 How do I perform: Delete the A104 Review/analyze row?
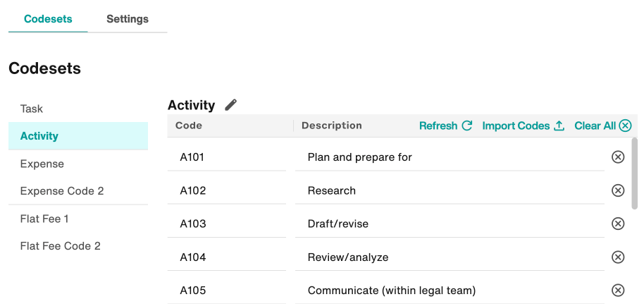pyautogui.click(x=618, y=257)
